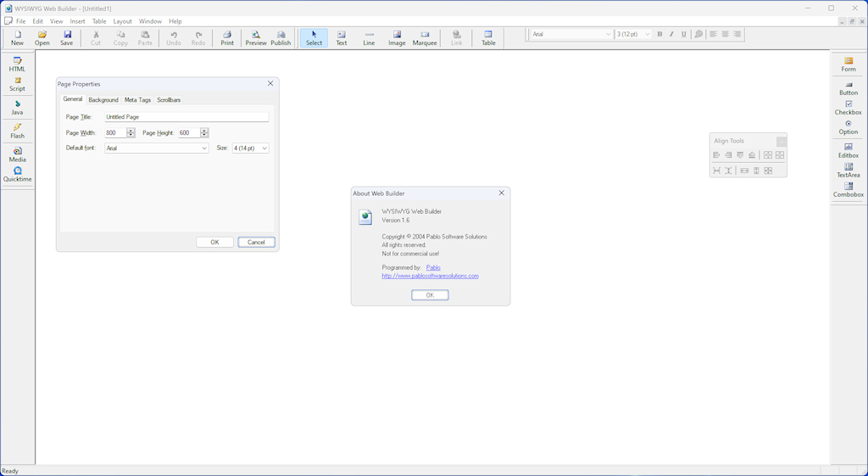Select the Option radio tool
This screenshot has width=868, height=476.
pos(848,127)
